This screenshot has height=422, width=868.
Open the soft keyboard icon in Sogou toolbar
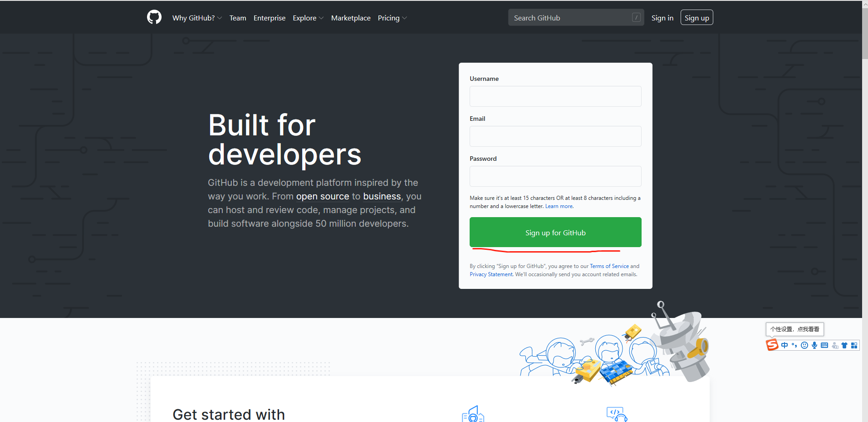point(824,345)
